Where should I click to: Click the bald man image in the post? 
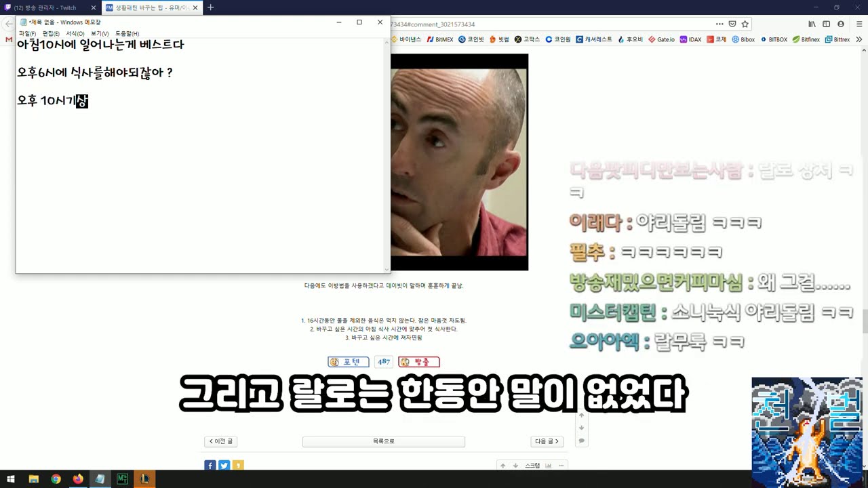[x=459, y=162]
